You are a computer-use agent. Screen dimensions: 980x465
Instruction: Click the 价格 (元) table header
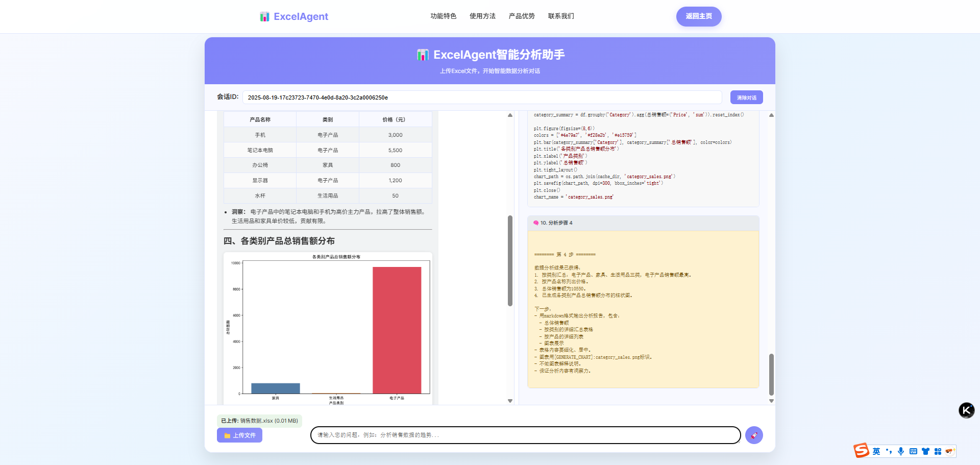396,119
